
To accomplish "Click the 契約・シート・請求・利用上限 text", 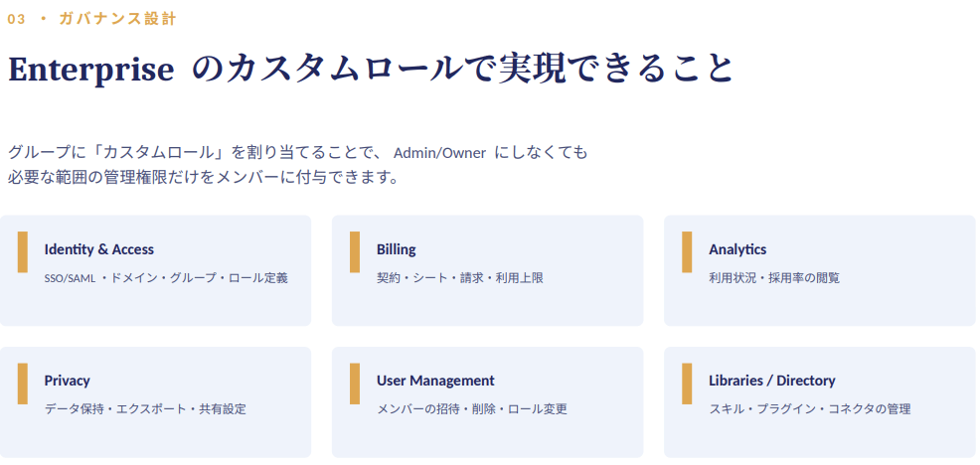I will click(460, 278).
